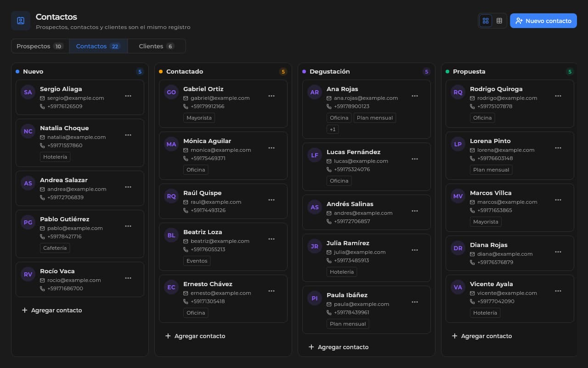This screenshot has width=588, height=368.
Task: Open the options menu for Sergio Aliaga
Action: 128,96
